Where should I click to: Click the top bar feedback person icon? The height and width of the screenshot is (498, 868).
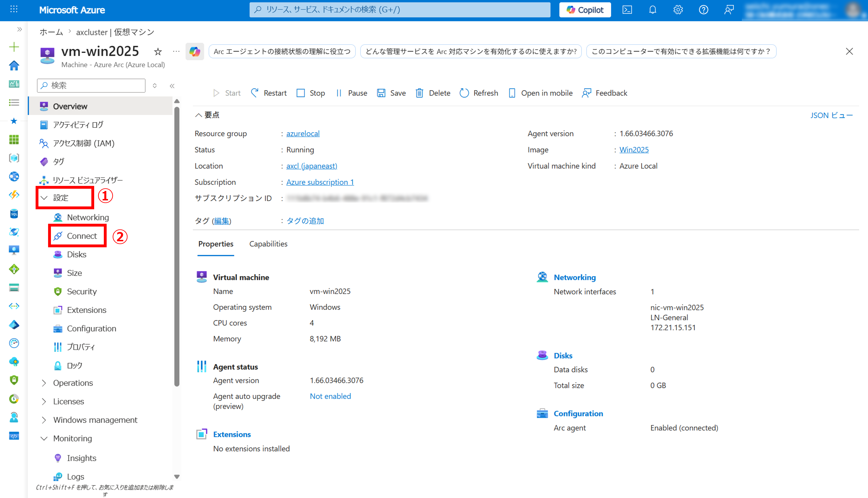point(729,10)
